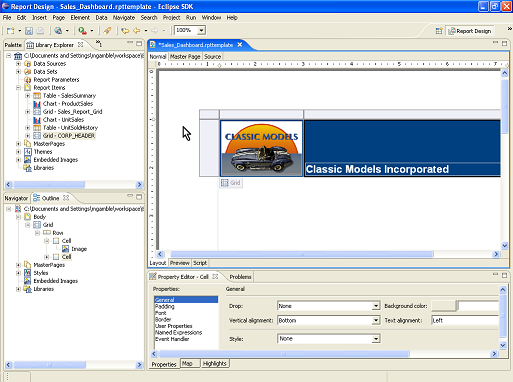
Task: Expand Grid - Sales_Report_Grid node
Action: coord(28,112)
